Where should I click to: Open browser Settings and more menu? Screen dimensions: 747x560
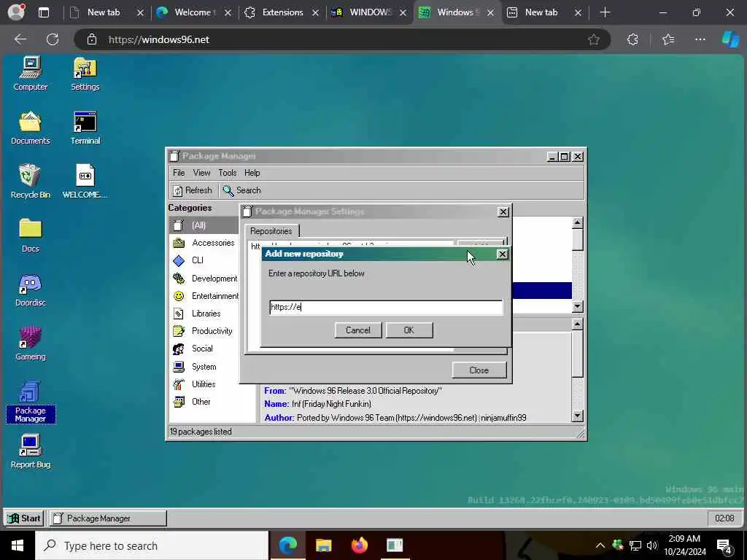click(700, 39)
